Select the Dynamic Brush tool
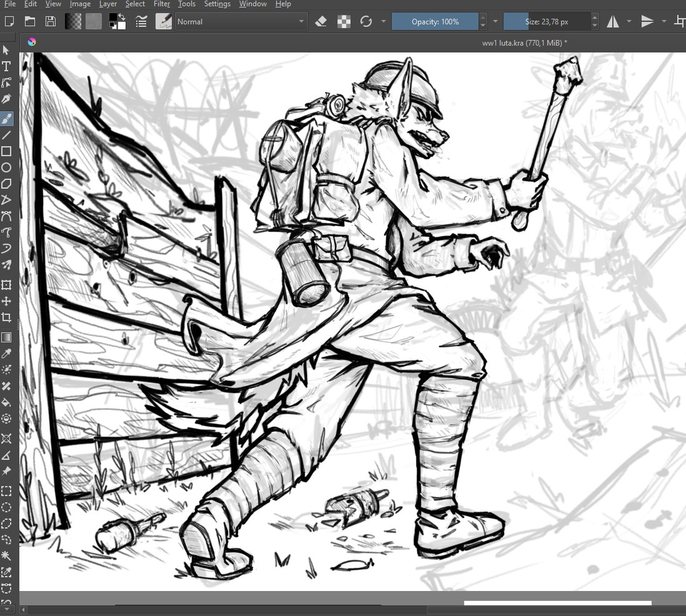The width and height of the screenshot is (686, 616). coord(6,249)
